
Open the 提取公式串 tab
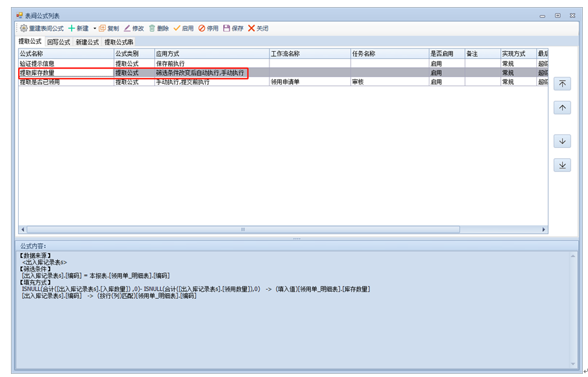pos(119,42)
